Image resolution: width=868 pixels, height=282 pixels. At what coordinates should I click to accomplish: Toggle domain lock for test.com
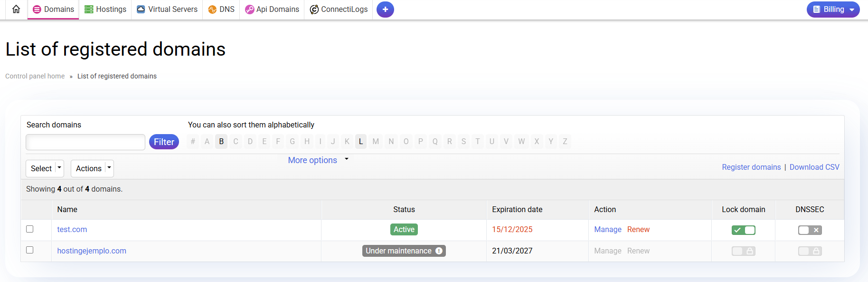[743, 230]
